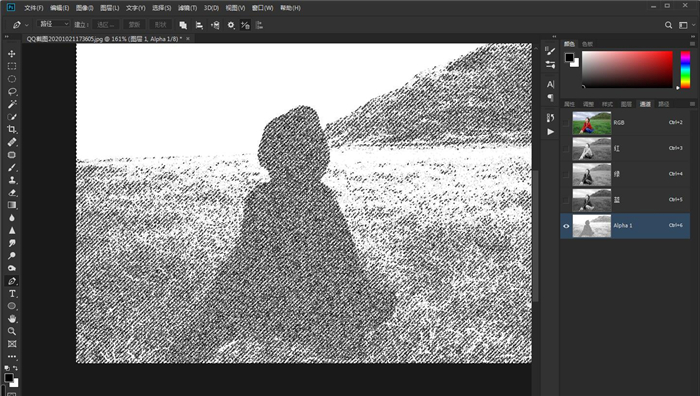Image resolution: width=700 pixels, height=396 pixels.
Task: Expand the pen tool preset picker arrow
Action: pyautogui.click(x=27, y=25)
